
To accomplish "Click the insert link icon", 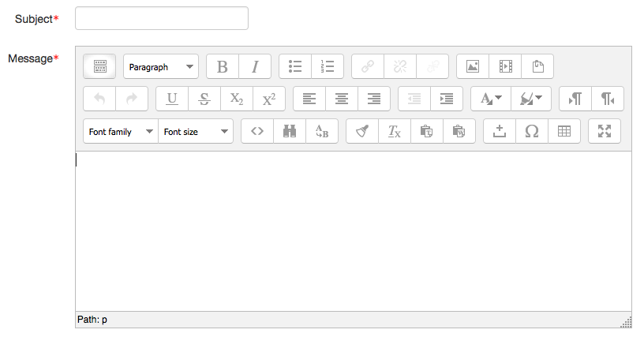I will (x=368, y=66).
